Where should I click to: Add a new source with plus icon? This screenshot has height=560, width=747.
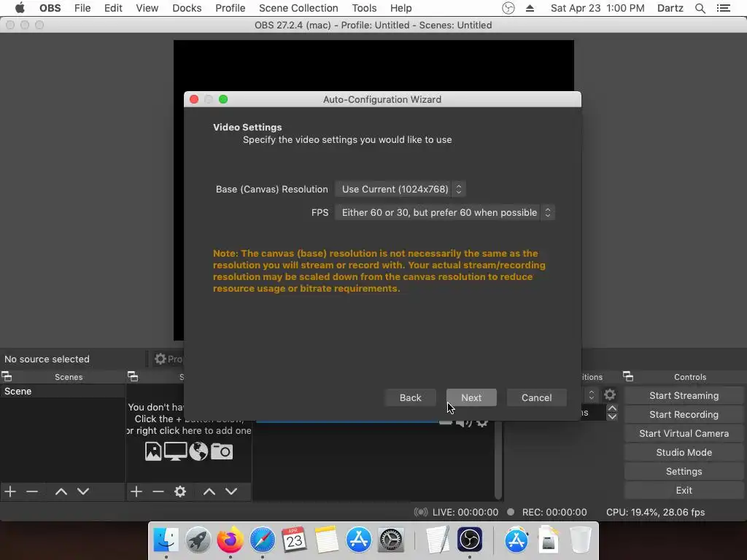point(136,491)
